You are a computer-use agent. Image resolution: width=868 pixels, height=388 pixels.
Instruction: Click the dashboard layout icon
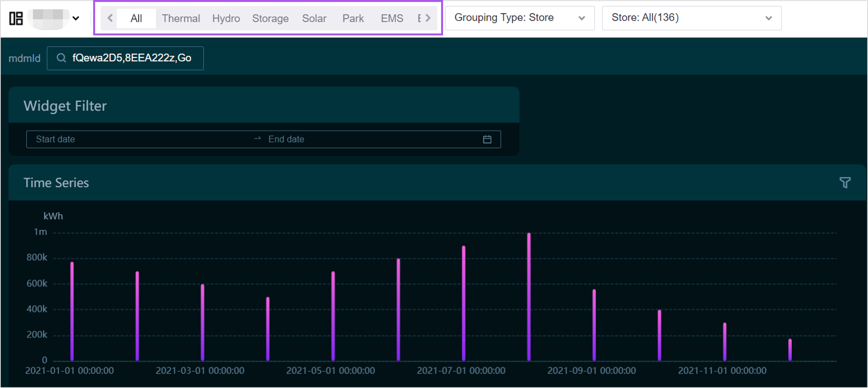tap(16, 18)
